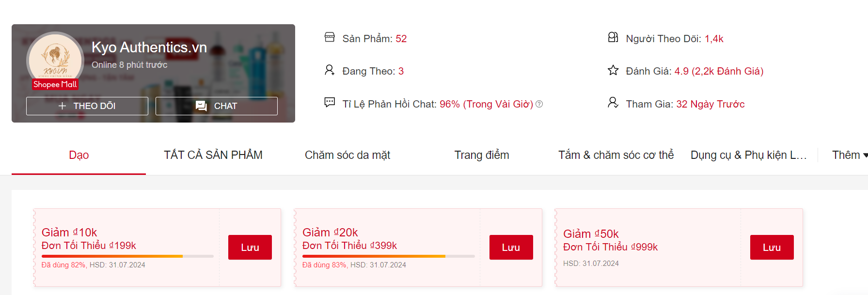Click the chat response rate speech-bubble icon
Screen dimensions: 868x295
[x=330, y=102]
